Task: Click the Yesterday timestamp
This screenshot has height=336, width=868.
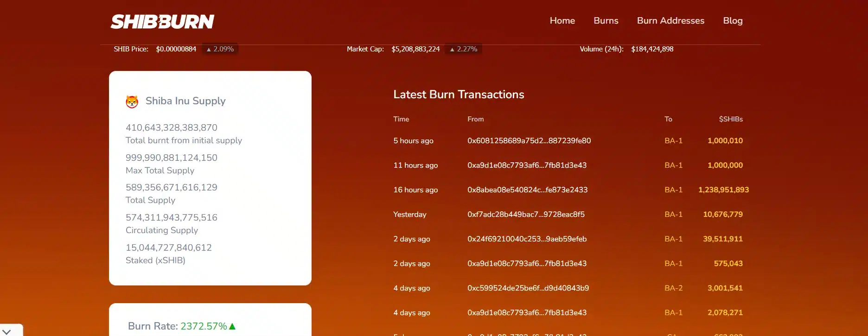Action: (x=410, y=214)
